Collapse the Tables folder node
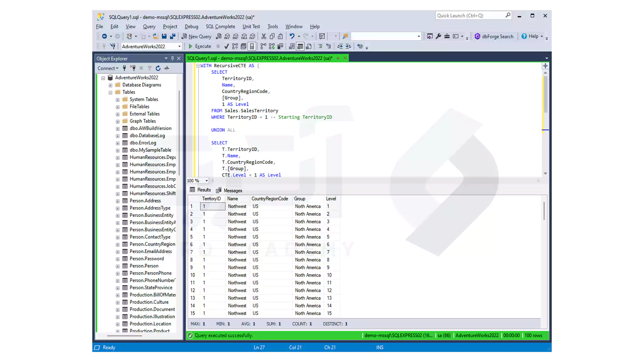644x362 pixels. 110,93
